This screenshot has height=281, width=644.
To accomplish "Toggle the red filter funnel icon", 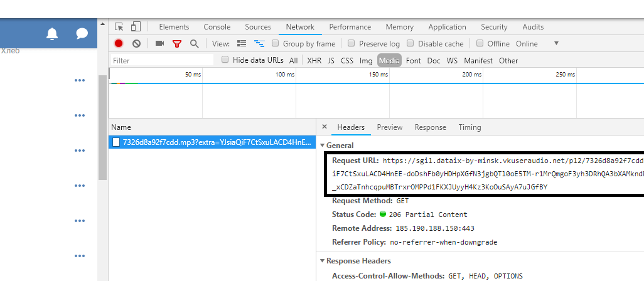I will pyautogui.click(x=177, y=44).
